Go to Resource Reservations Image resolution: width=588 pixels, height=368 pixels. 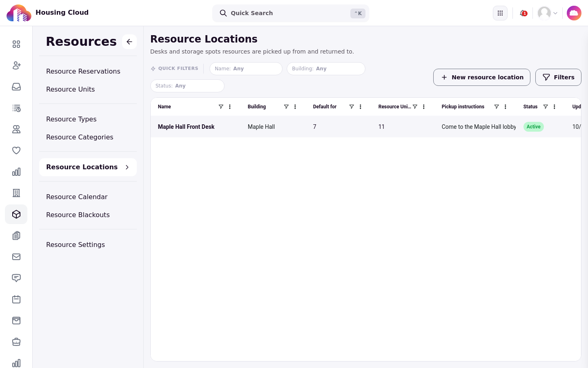[83, 71]
